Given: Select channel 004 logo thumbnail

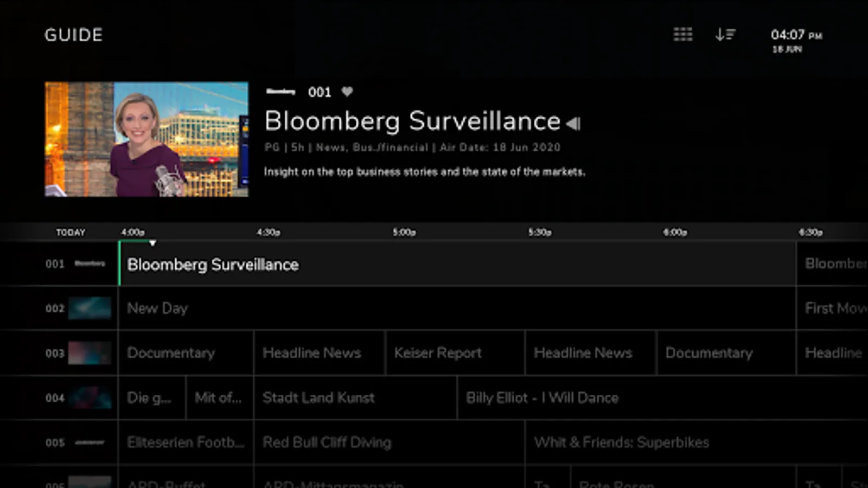Looking at the screenshot, I should (90, 397).
